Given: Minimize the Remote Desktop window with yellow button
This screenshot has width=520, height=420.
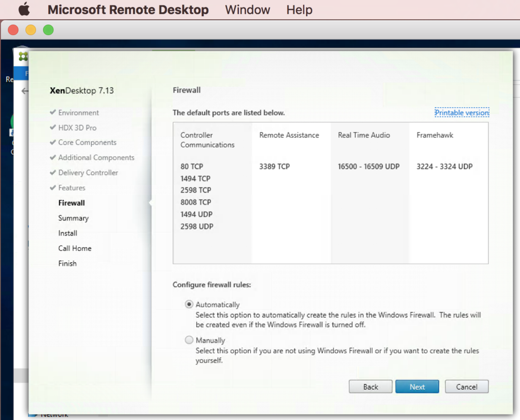Looking at the screenshot, I should (31, 30).
